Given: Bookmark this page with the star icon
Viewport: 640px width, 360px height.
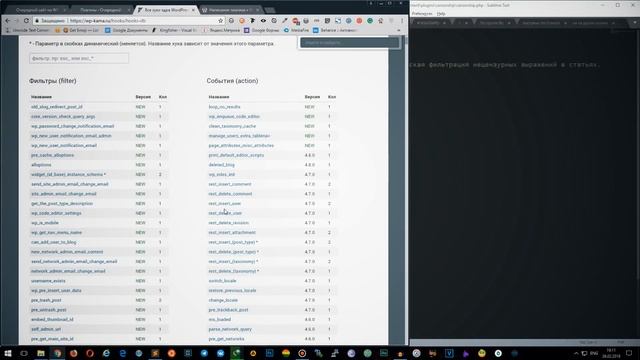Looking at the screenshot, I should coord(220,20).
